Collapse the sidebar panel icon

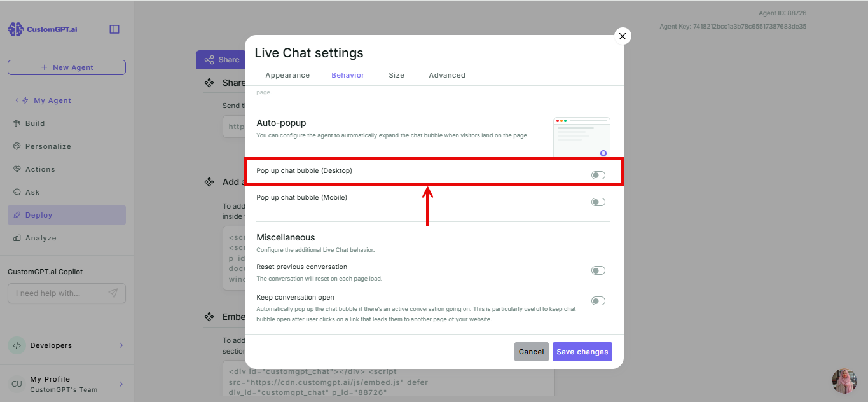point(114,29)
